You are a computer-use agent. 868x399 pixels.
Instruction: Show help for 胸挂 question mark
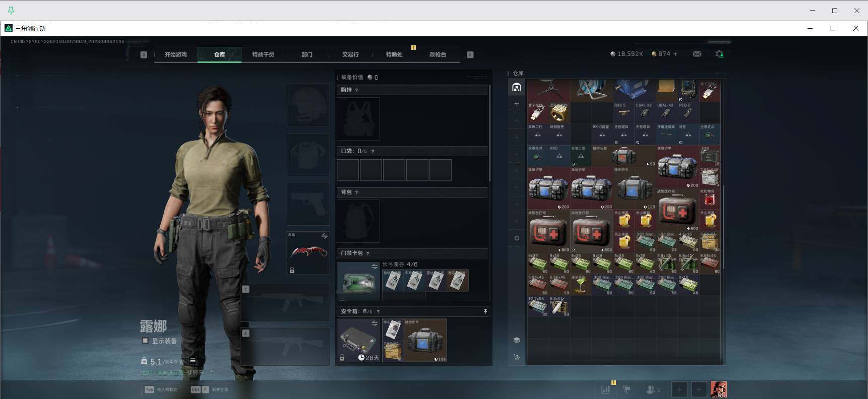357,90
